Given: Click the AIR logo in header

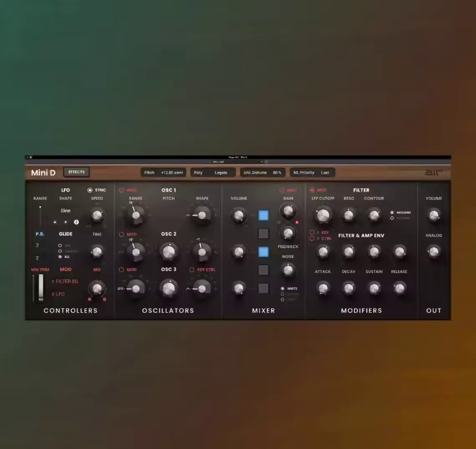Looking at the screenshot, I should tap(434, 172).
